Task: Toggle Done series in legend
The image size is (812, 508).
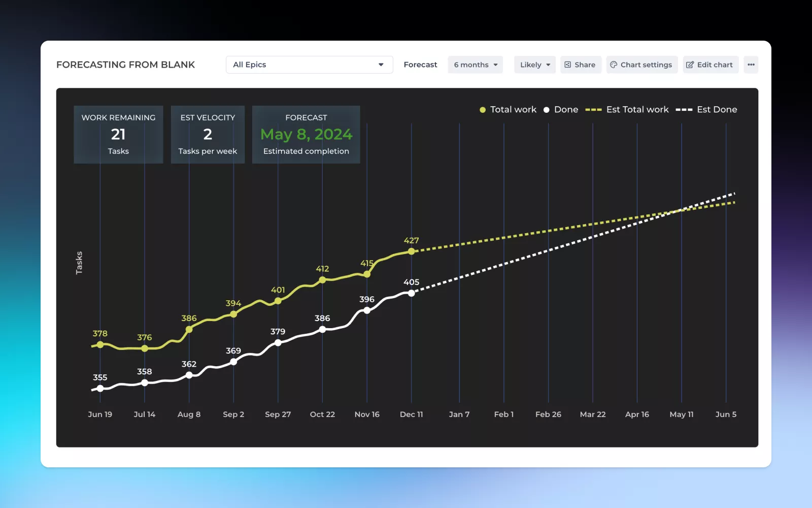Action: coord(561,110)
